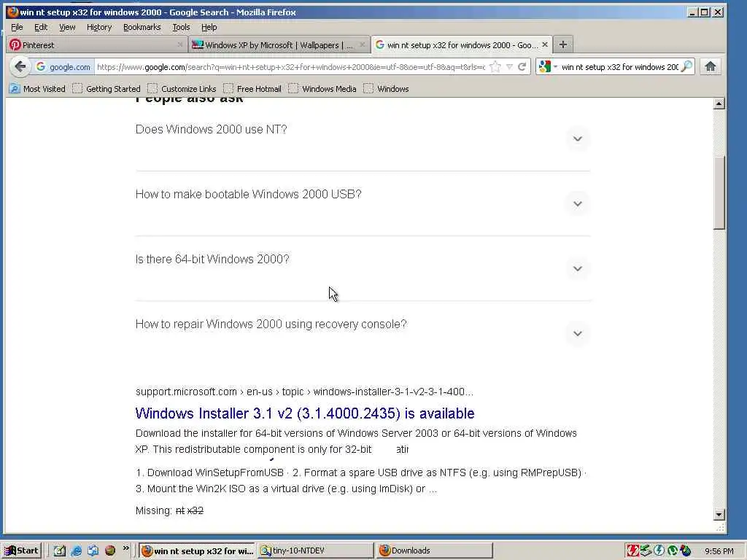This screenshot has width=747, height=560.
Task: Open the File menu
Action: (x=17, y=27)
